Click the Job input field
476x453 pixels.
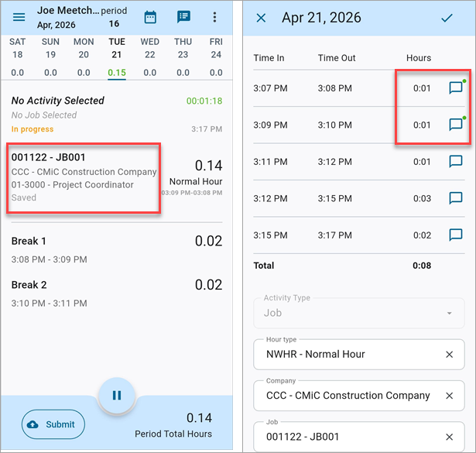[x=359, y=437]
